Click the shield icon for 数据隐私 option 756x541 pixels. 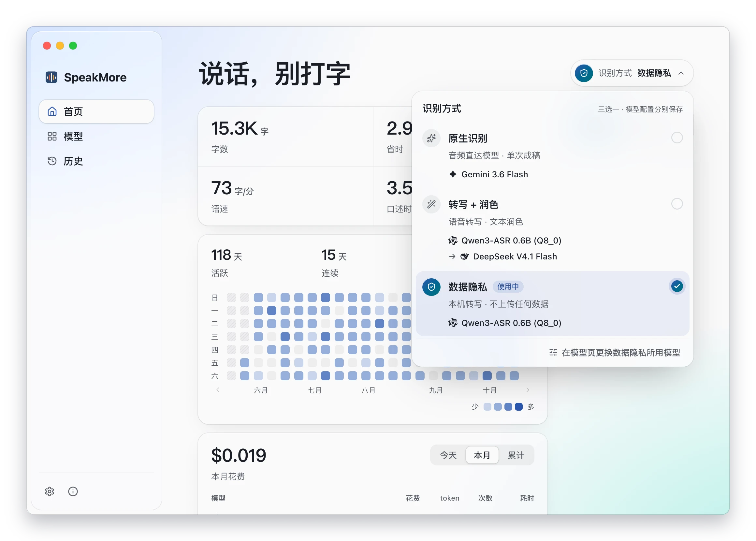click(431, 287)
